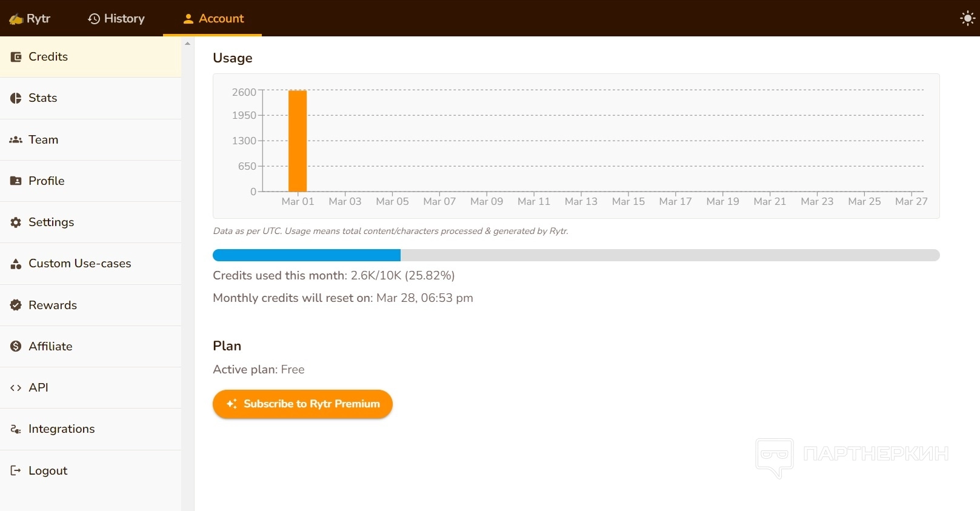Click the Profile card icon
Image resolution: width=980 pixels, height=511 pixels.
16,181
